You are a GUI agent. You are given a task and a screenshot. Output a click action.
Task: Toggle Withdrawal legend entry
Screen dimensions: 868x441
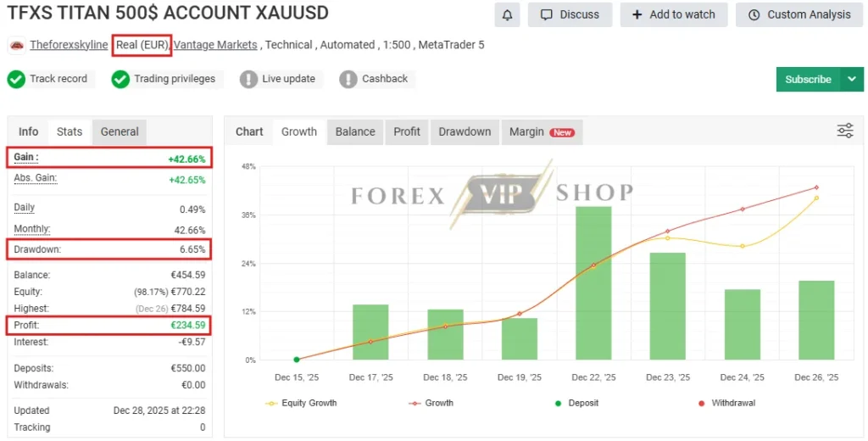pos(726,403)
